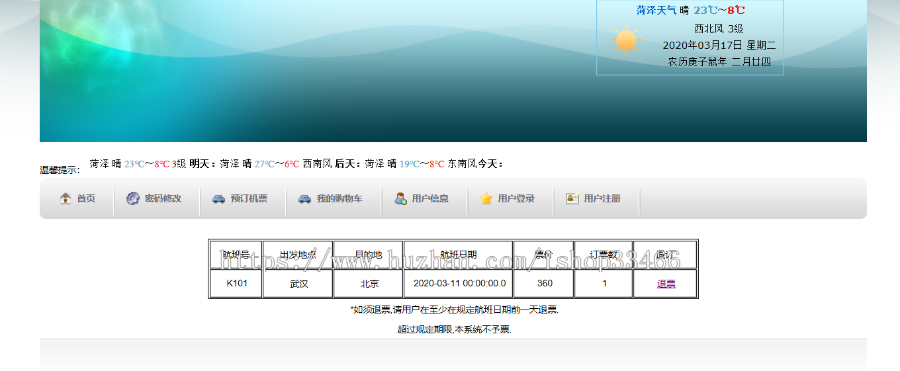Viewport: 900px width, 371px height.
Task: Click the car icon beside 我的购物车
Action: coord(304,199)
